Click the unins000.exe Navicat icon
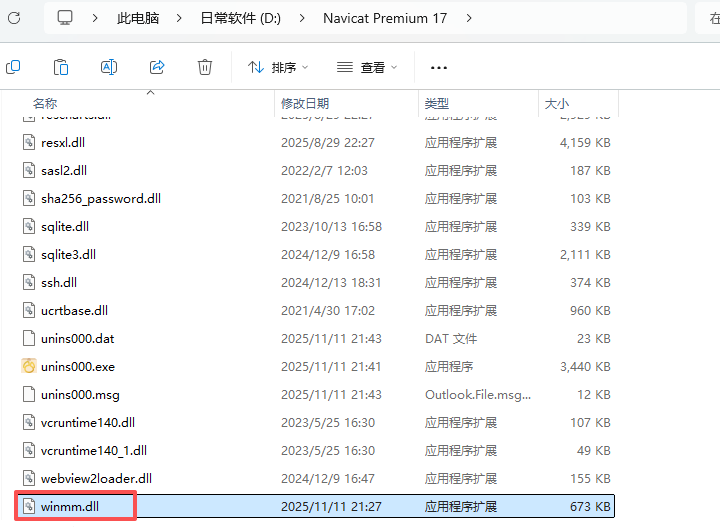Viewport: 720px width, 527px height. click(29, 366)
